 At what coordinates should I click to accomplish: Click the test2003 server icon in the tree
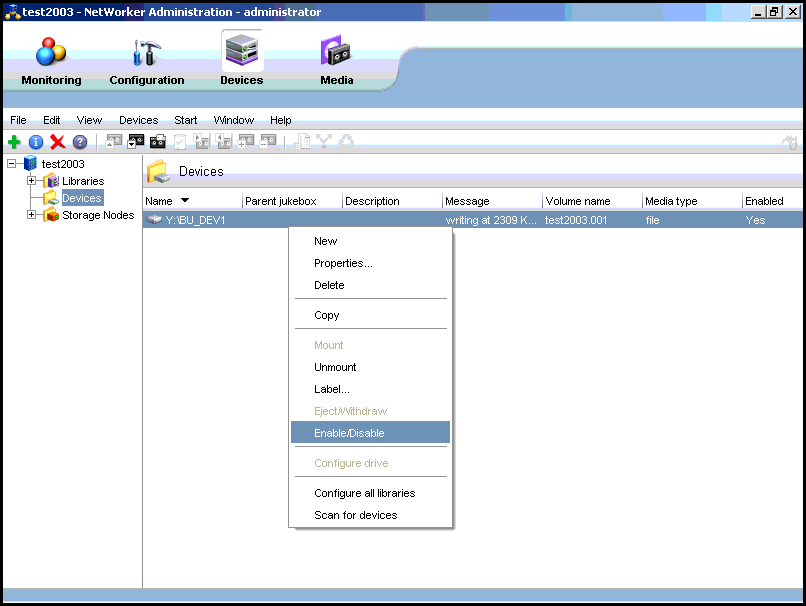(30, 163)
